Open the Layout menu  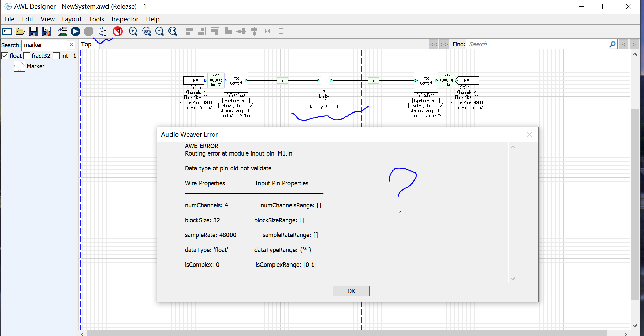(x=71, y=19)
